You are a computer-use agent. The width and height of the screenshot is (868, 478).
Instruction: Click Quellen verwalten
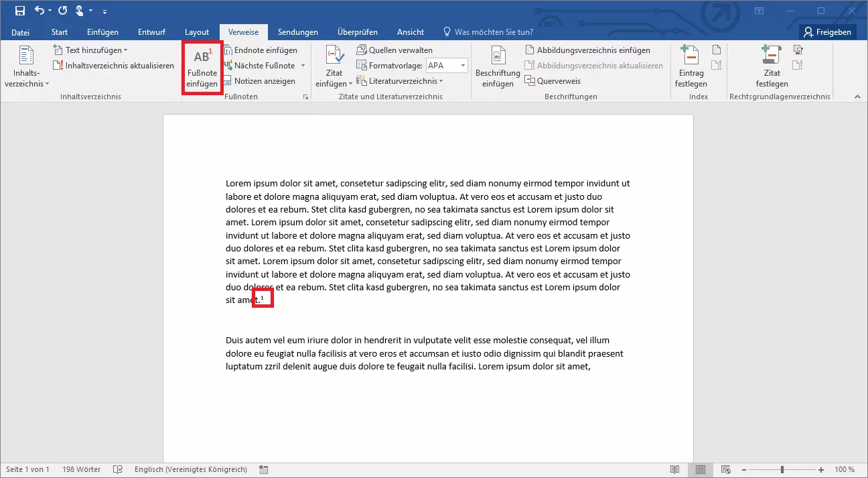(394, 50)
